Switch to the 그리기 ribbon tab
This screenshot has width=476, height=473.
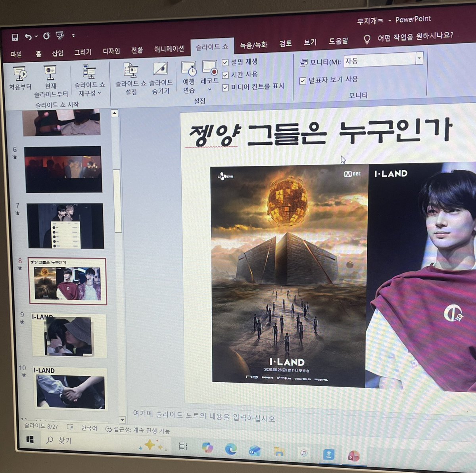click(83, 52)
